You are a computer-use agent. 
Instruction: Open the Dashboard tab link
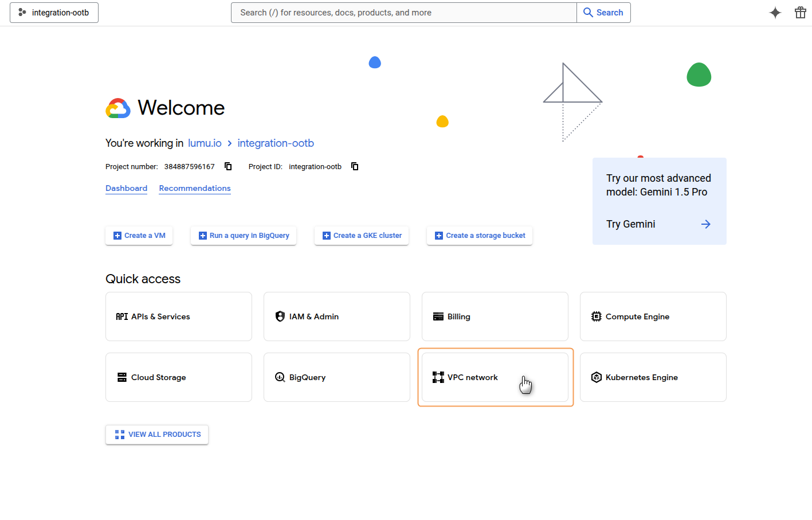pyautogui.click(x=126, y=188)
